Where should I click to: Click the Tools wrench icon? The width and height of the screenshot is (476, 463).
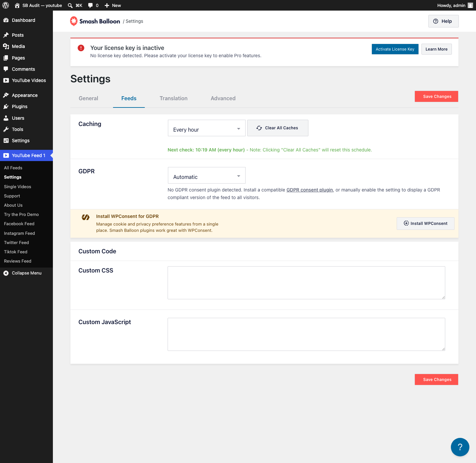click(6, 129)
